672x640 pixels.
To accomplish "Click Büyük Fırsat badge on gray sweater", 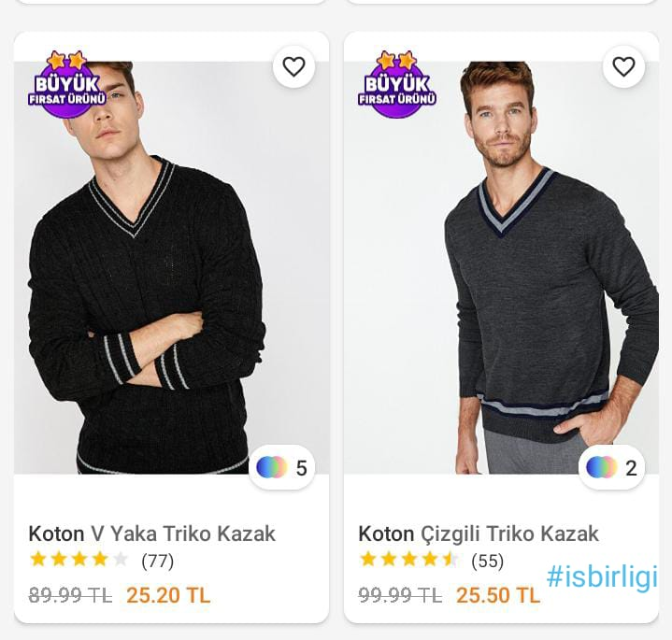I will (396, 86).
